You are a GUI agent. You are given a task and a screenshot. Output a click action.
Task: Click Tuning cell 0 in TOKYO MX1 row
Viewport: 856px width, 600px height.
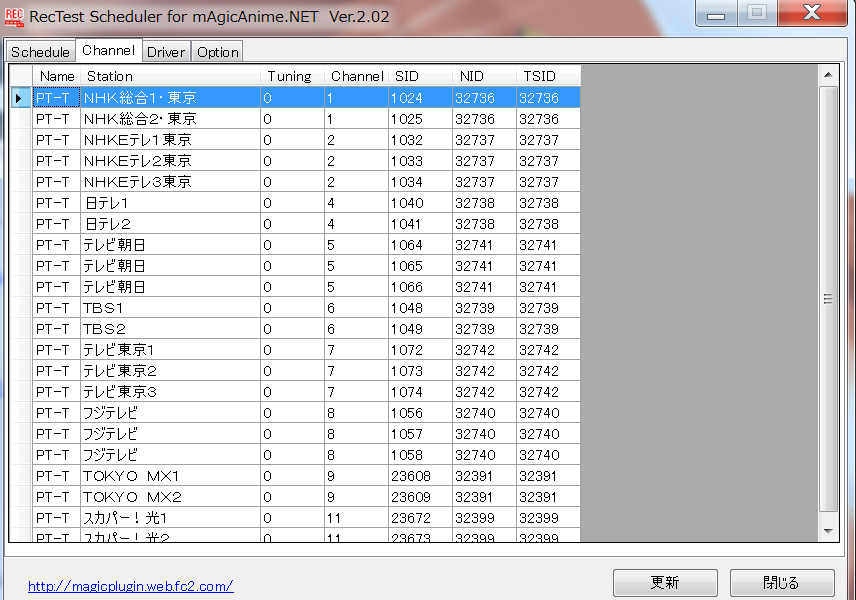tap(292, 476)
